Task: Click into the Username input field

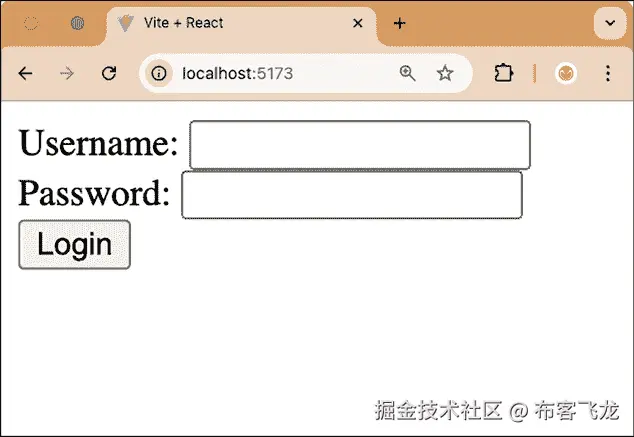Action: click(360, 144)
